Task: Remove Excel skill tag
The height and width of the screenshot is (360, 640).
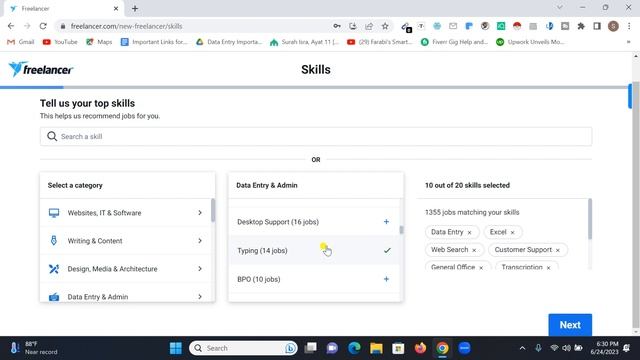Action: click(x=513, y=232)
